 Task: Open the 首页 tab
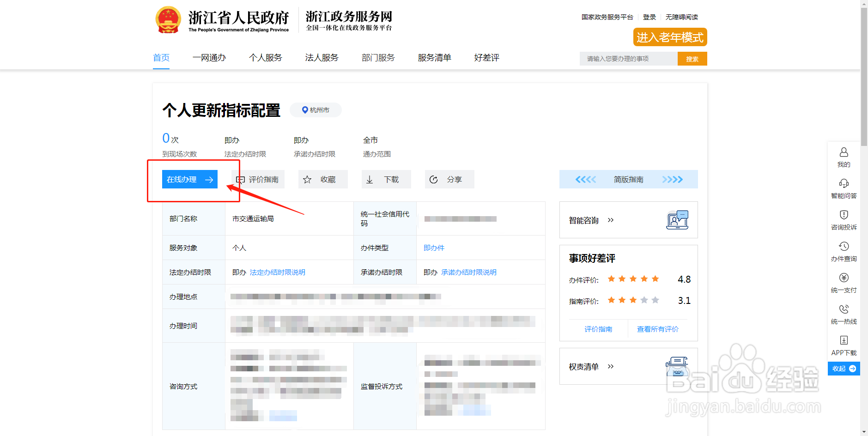pyautogui.click(x=161, y=58)
